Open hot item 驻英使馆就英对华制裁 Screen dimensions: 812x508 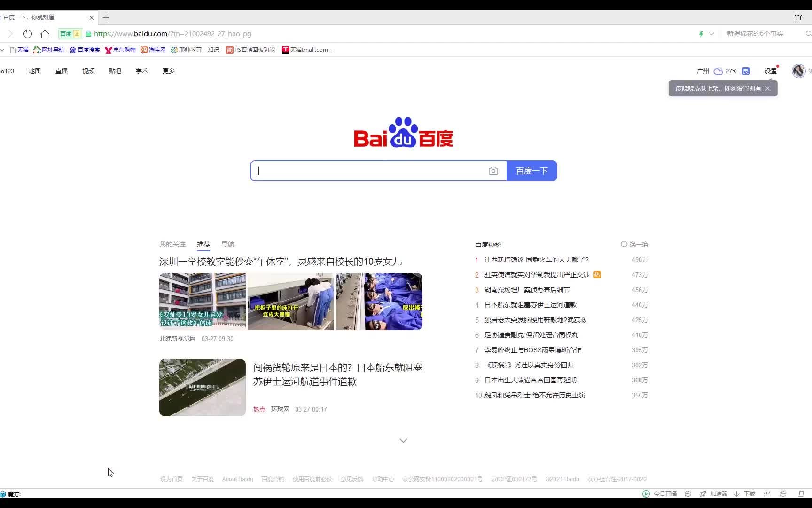click(537, 275)
